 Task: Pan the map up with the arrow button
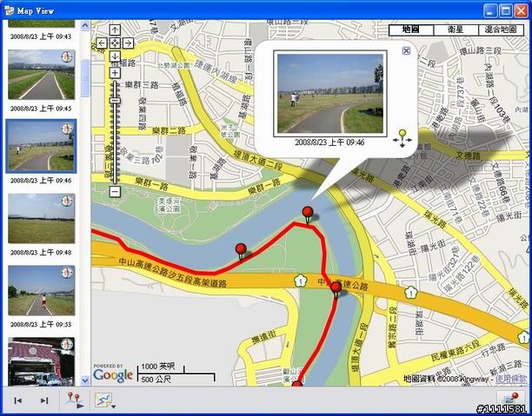[x=115, y=30]
